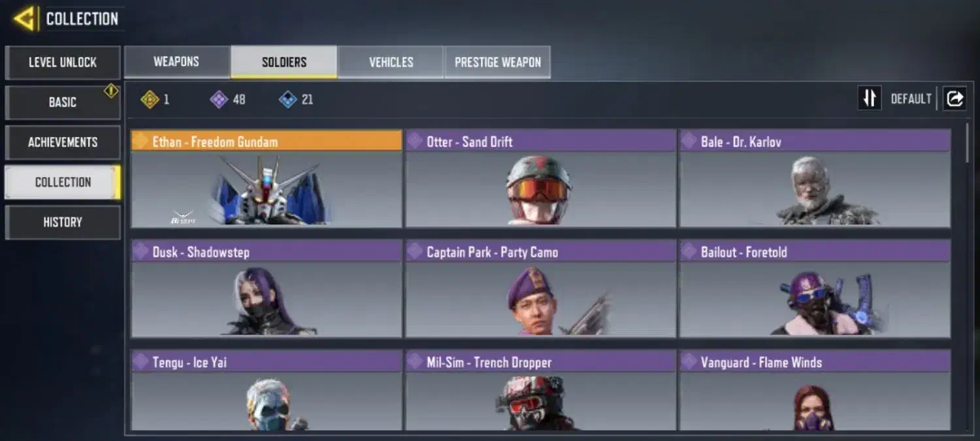
Task: Select the gold legendary rarity filter icon
Action: pos(150,99)
